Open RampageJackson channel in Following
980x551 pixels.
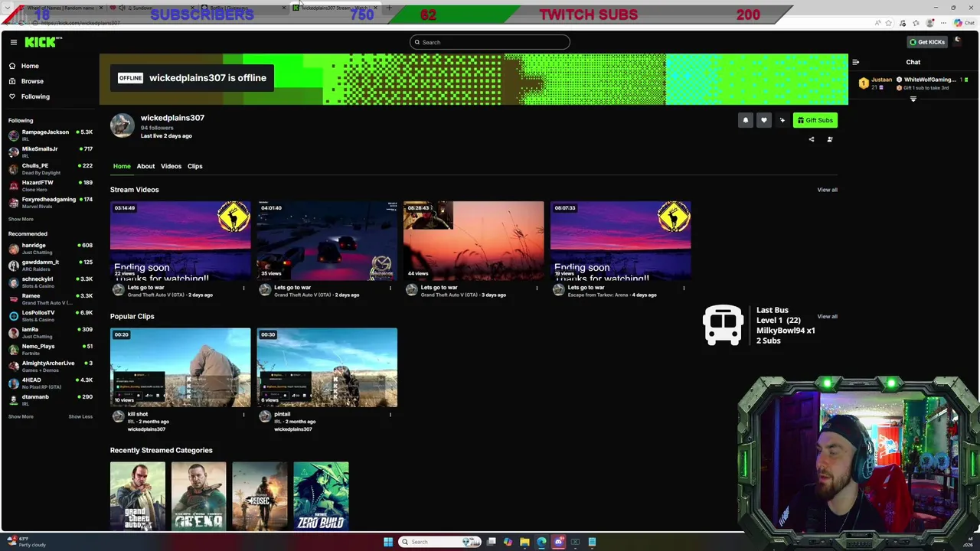(51, 135)
